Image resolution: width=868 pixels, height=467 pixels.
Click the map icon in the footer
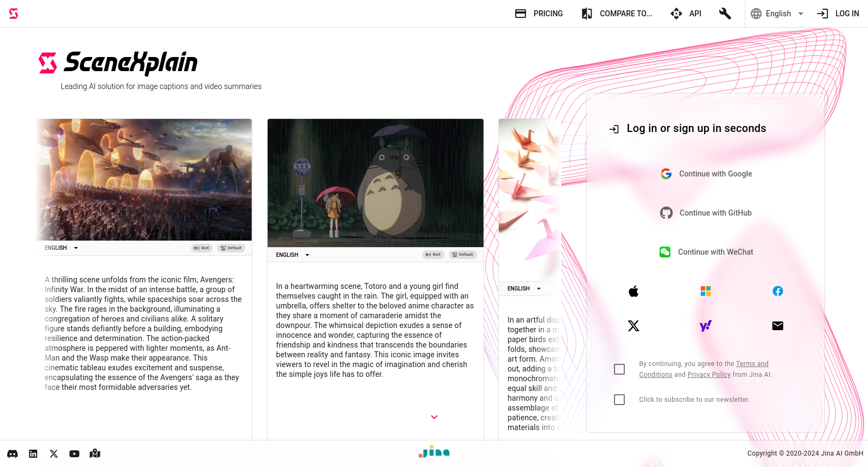click(95, 453)
